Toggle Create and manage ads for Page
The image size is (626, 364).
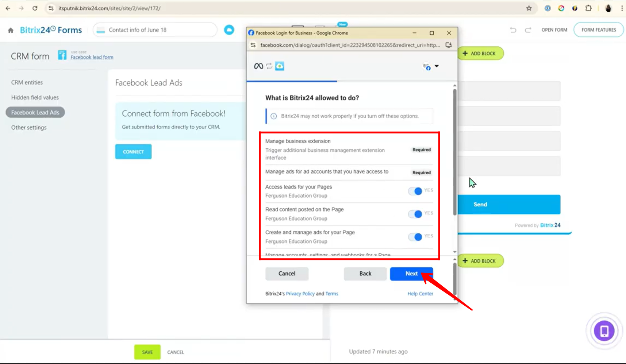pyautogui.click(x=415, y=237)
